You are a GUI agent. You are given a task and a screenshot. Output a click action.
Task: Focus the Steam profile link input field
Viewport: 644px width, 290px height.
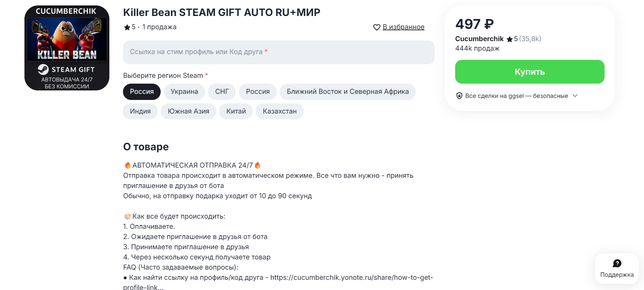[x=279, y=52]
